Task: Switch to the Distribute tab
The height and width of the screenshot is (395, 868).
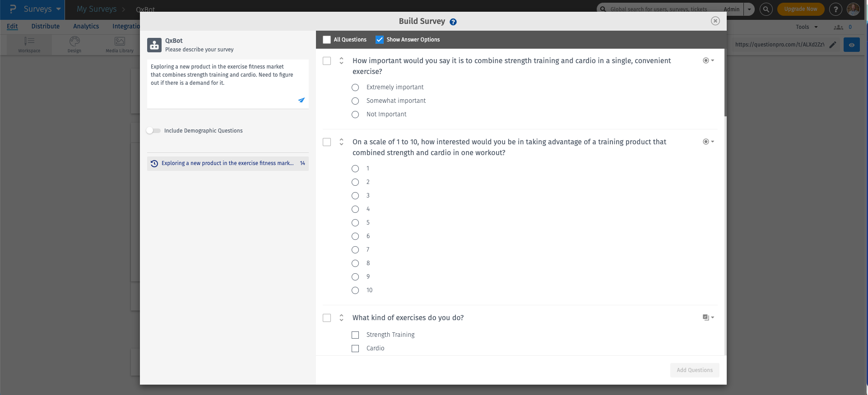Action: [x=46, y=26]
